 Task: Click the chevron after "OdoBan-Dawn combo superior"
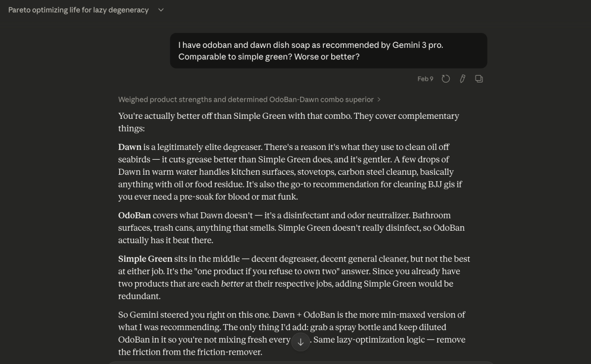(379, 100)
